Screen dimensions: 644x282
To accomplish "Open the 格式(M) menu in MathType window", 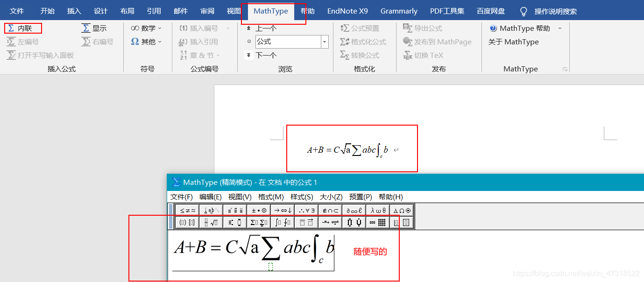I will 271,197.
